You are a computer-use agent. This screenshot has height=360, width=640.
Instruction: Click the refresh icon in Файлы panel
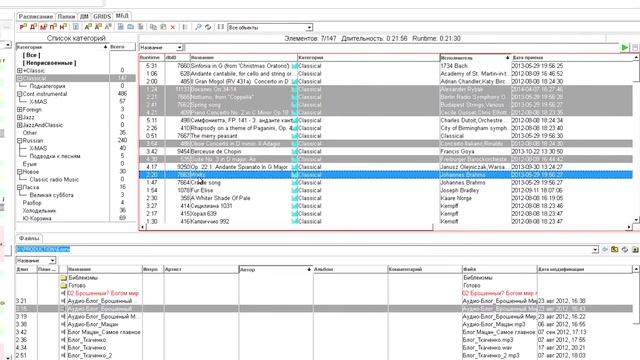pos(625,249)
